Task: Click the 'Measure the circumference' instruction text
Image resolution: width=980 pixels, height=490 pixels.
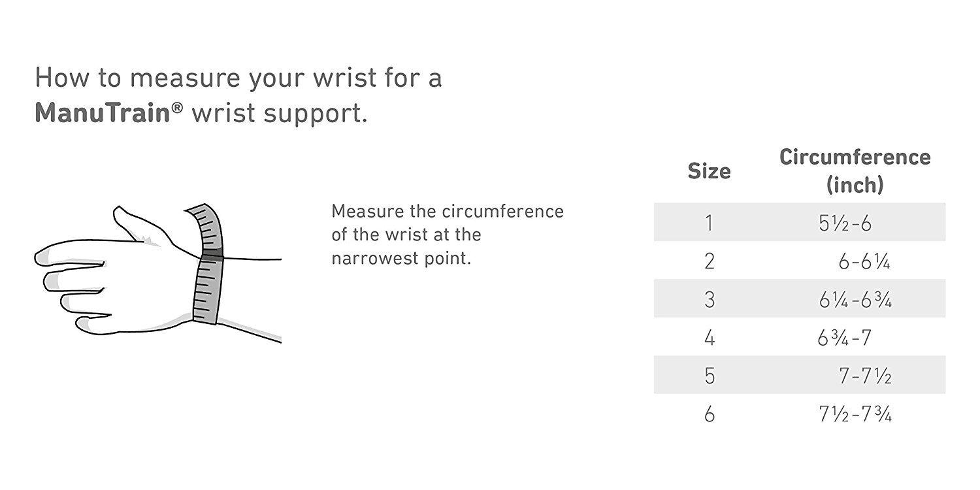Action: [x=447, y=212]
